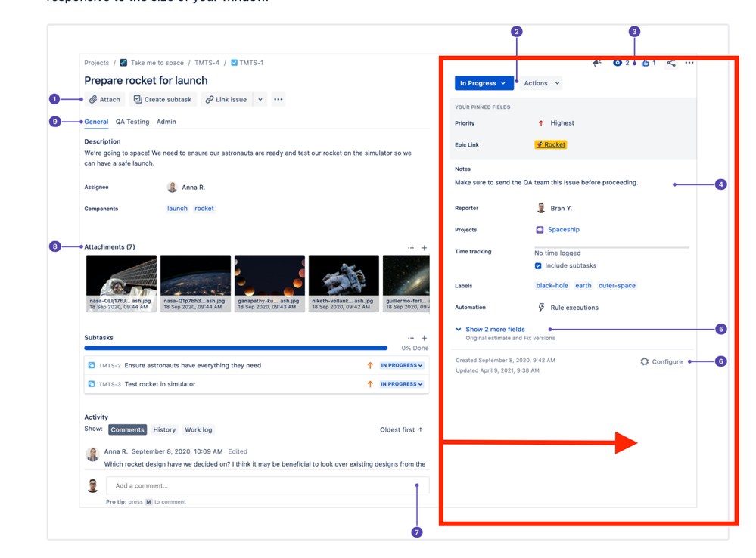
Task: Click the give feedback megaphone icon
Action: click(x=597, y=63)
